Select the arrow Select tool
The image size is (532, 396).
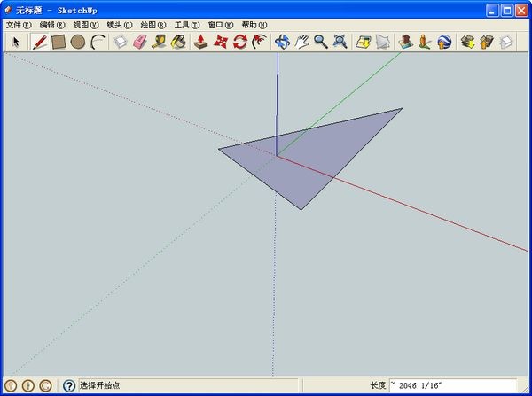[x=15, y=42]
